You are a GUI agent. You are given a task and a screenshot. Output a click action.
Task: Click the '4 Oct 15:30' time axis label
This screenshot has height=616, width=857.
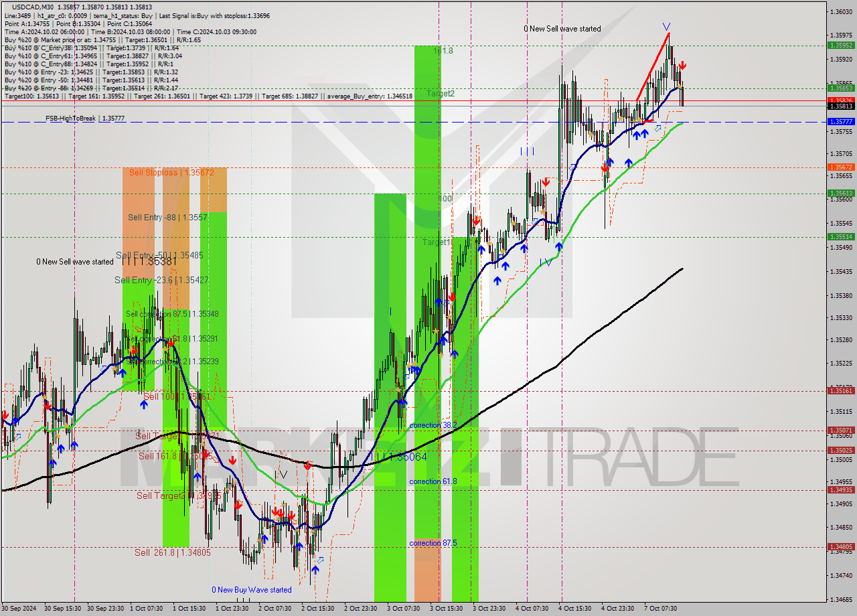(x=575, y=609)
